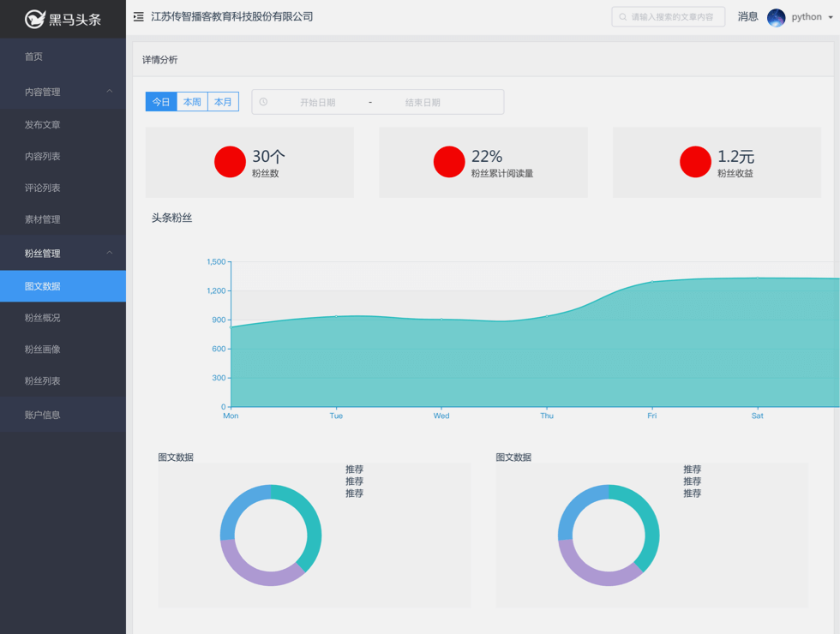
Task: Switch time range to 本月
Action: (223, 102)
